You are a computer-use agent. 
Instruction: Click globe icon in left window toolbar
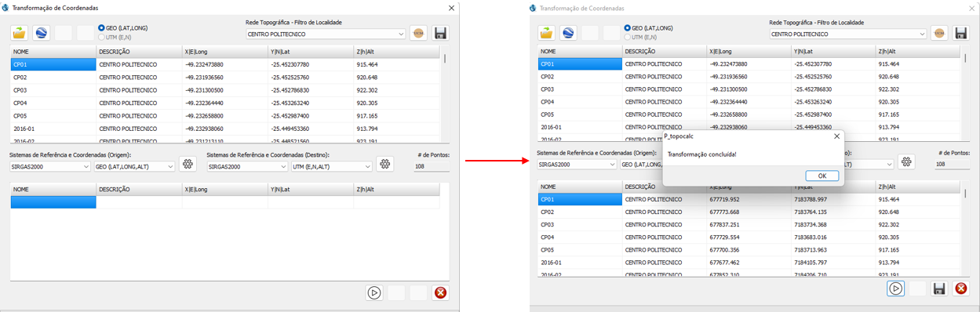point(42,33)
